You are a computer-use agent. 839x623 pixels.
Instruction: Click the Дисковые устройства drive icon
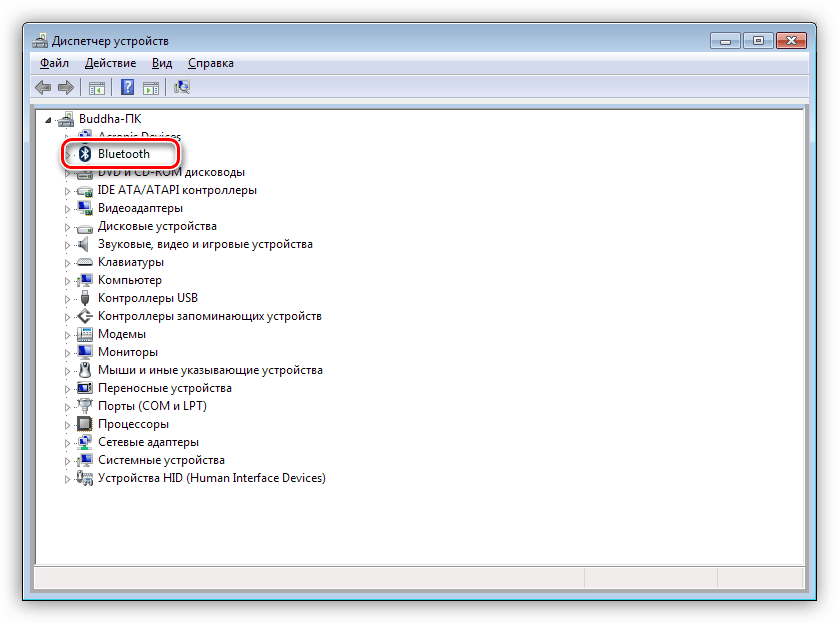pos(85,228)
